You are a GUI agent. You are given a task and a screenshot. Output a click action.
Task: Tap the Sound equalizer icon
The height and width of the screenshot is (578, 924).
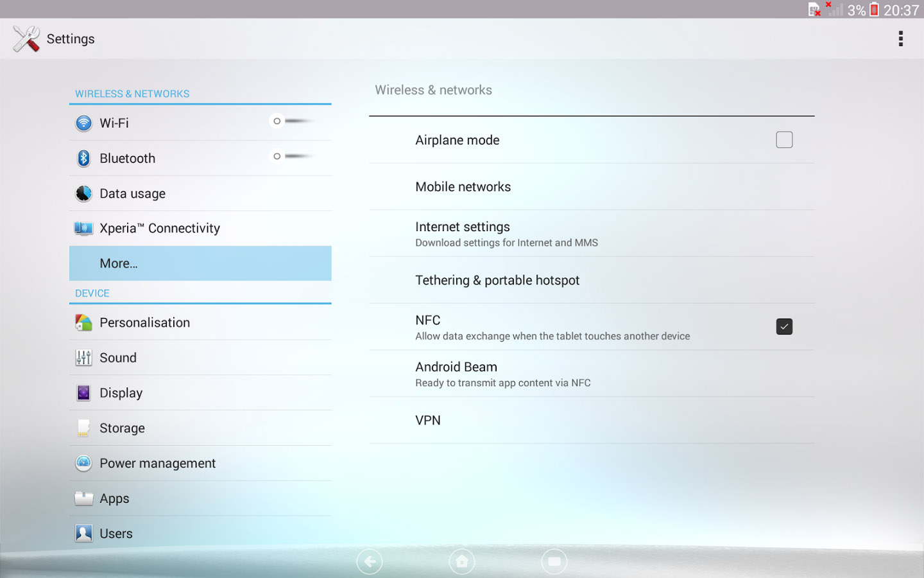tap(83, 358)
